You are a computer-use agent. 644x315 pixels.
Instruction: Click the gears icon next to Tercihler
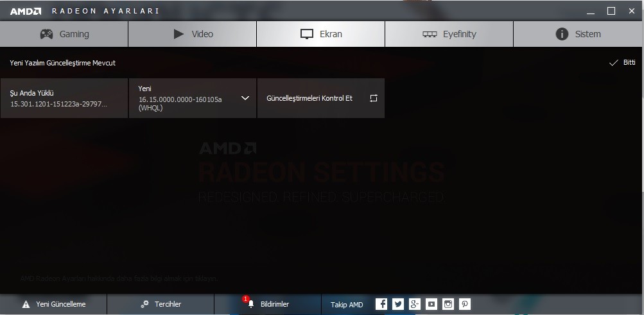pyautogui.click(x=144, y=304)
